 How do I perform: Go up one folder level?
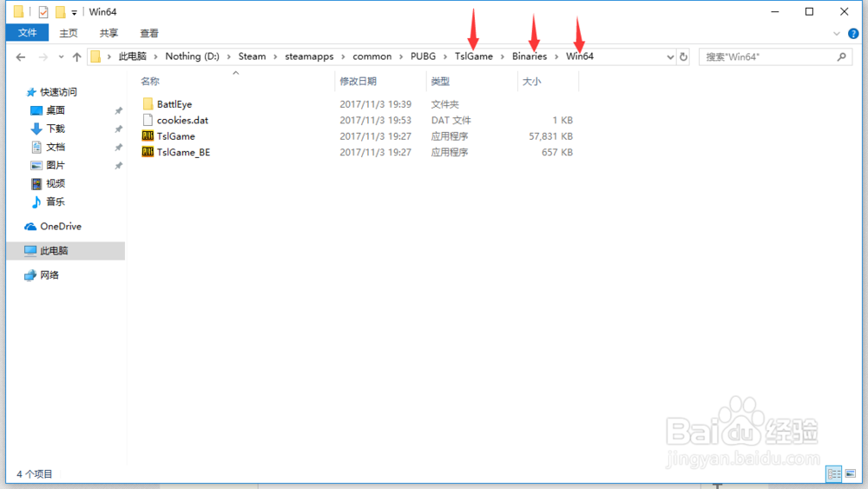[77, 57]
